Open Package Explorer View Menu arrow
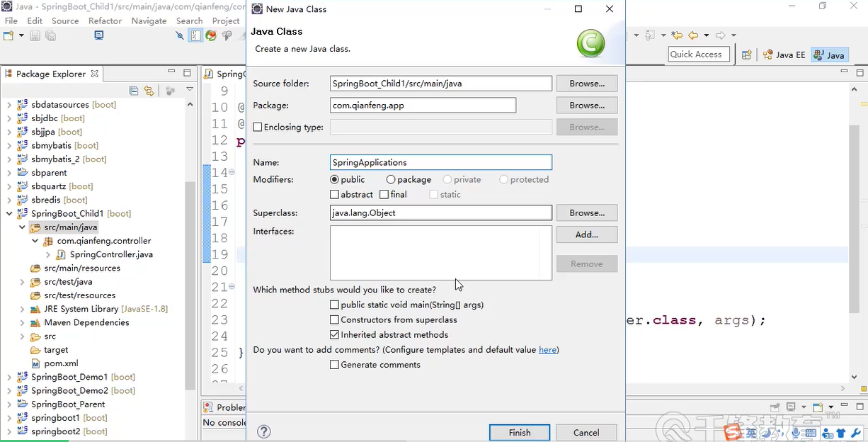 tap(190, 90)
